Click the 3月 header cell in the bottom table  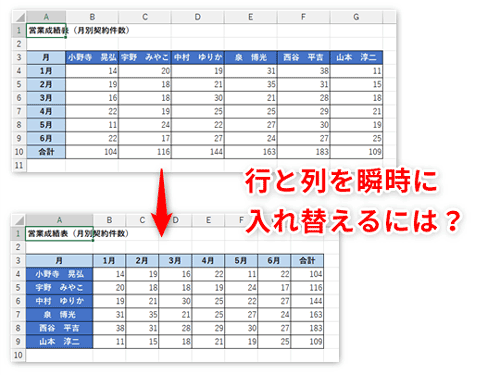coord(175,261)
